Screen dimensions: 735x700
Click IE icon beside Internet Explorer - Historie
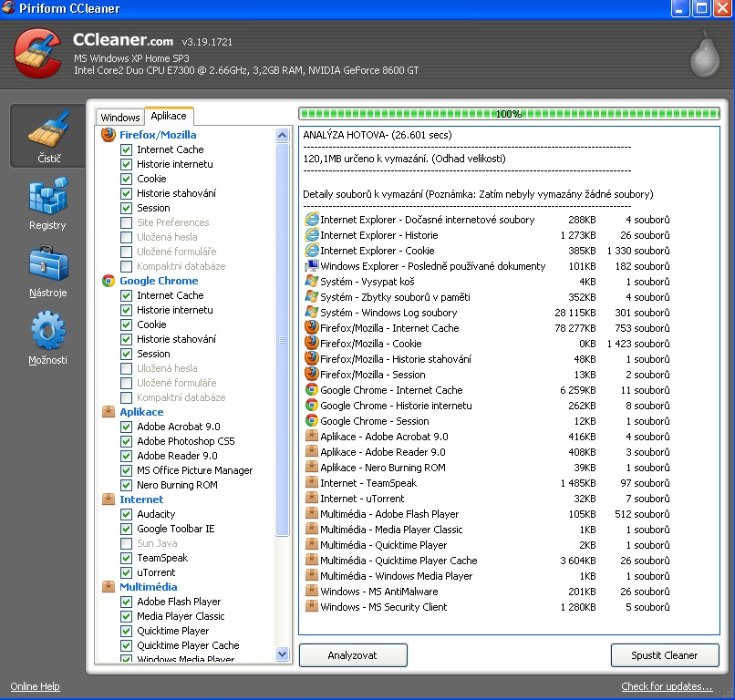pyautogui.click(x=311, y=235)
